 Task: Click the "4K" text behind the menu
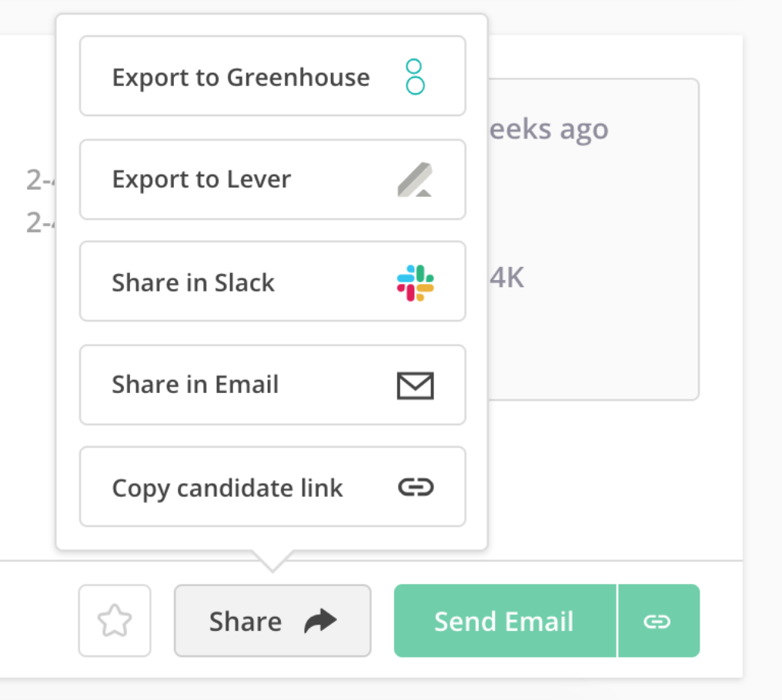click(506, 278)
